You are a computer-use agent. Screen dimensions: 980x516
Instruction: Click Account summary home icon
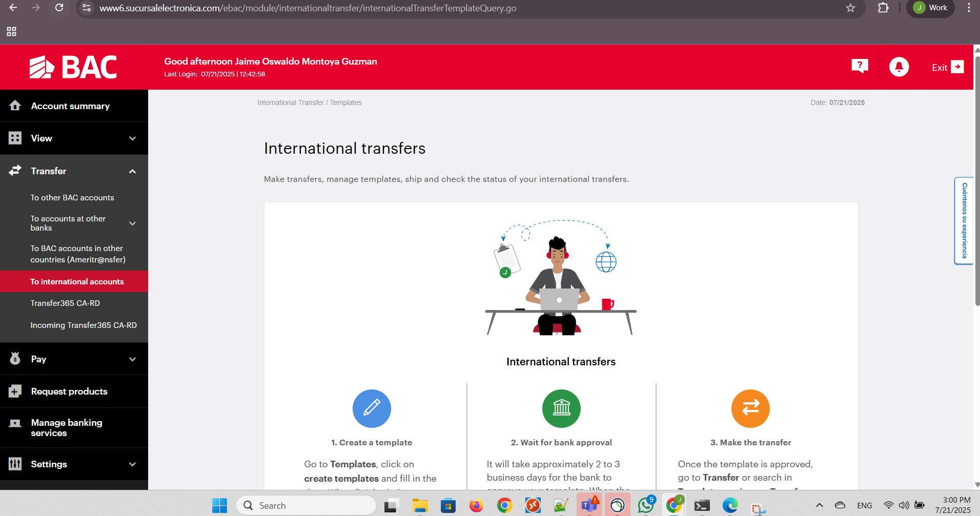15,106
